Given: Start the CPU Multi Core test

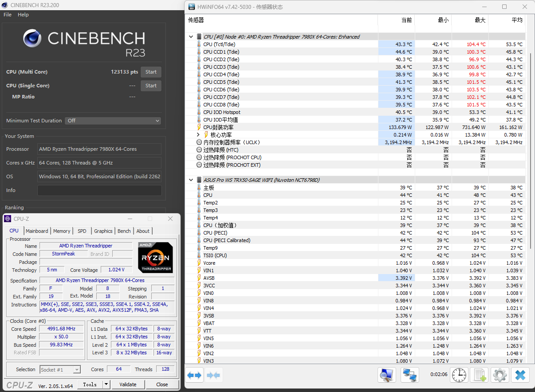Looking at the screenshot, I should click(151, 72).
